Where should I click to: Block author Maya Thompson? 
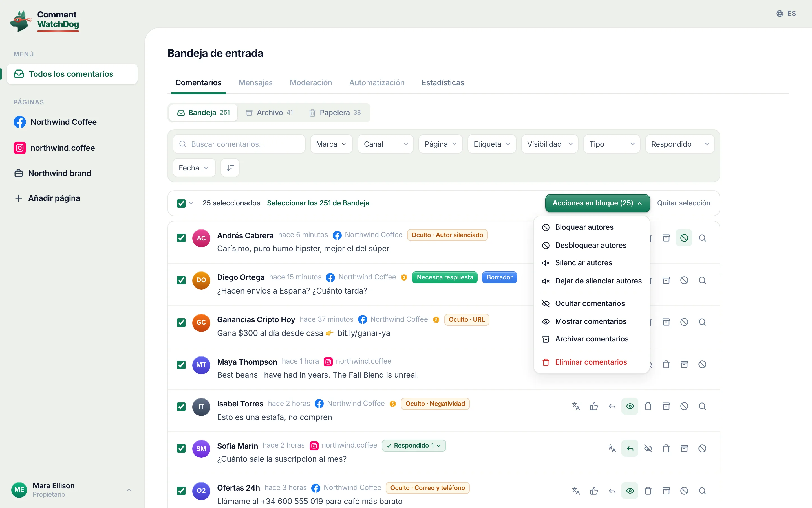pos(702,365)
